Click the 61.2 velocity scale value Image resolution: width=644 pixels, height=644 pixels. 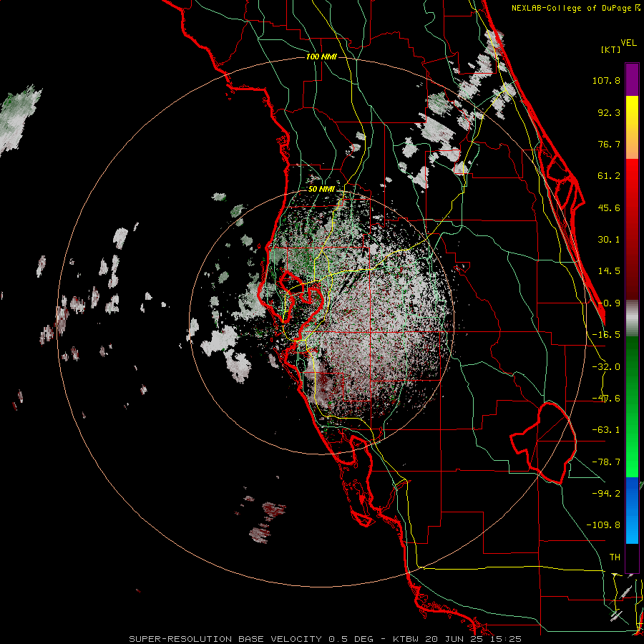pos(609,176)
